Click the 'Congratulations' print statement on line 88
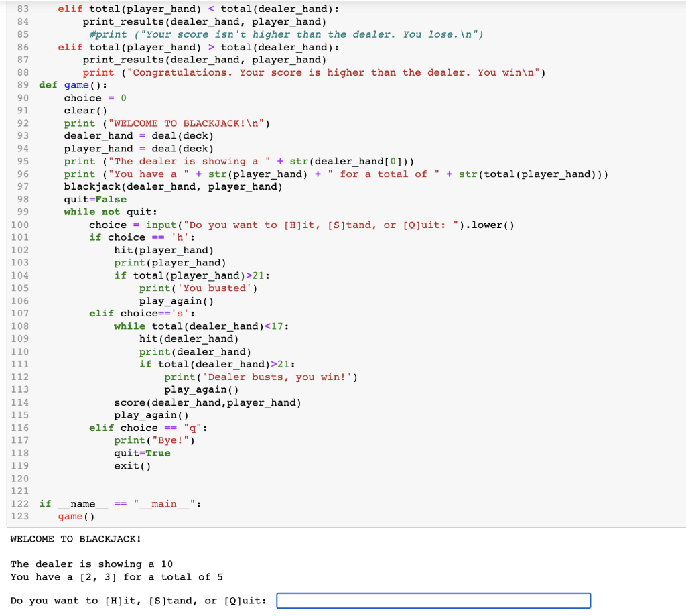This screenshot has width=686, height=616. [x=314, y=72]
